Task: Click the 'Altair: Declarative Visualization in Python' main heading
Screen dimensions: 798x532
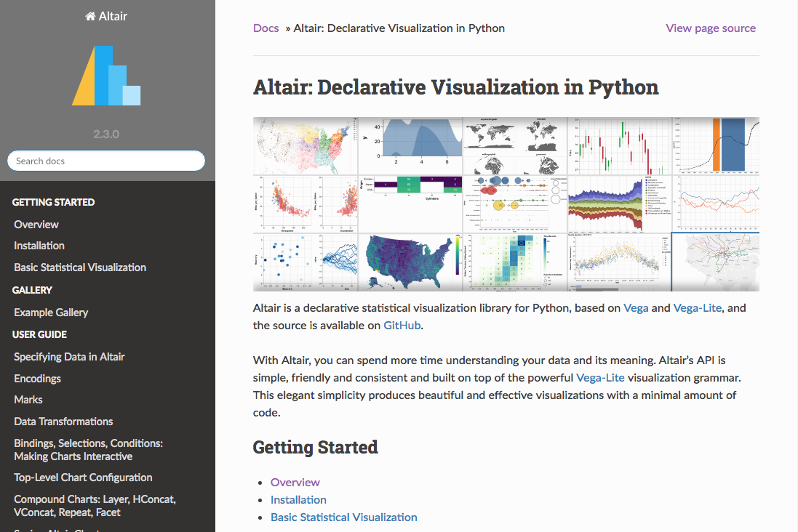Action: (x=456, y=87)
